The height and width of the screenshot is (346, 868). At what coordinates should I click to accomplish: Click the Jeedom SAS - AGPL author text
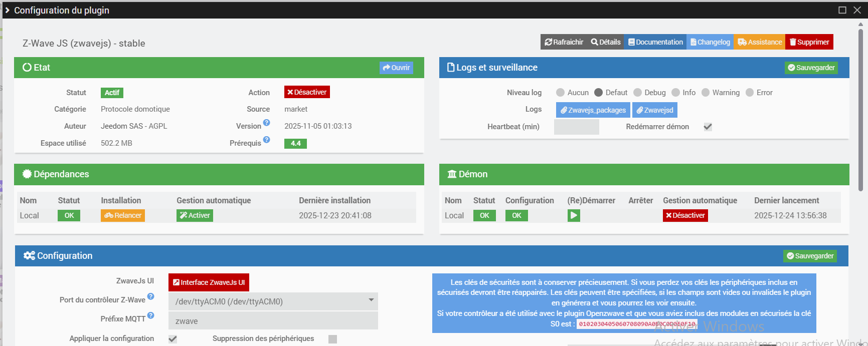point(134,126)
